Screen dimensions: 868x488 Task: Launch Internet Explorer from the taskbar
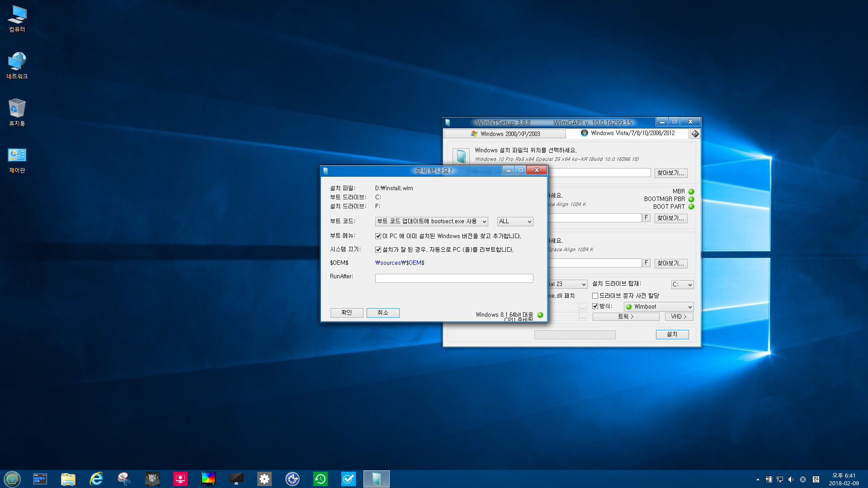(96, 479)
